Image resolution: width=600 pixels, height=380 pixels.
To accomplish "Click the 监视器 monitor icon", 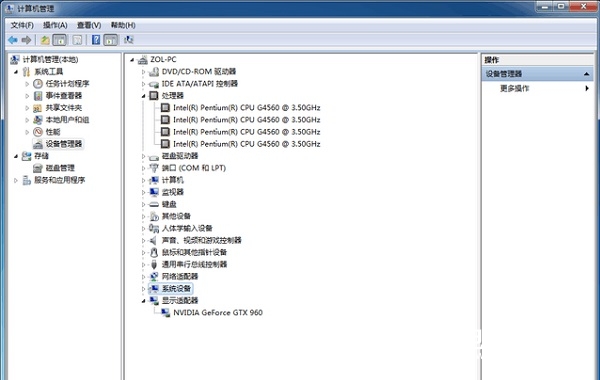I will 154,192.
